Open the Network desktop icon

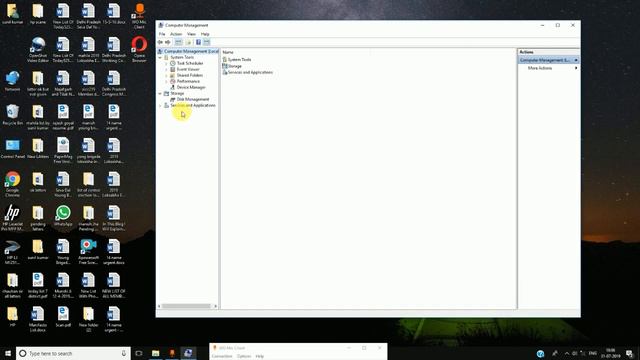[x=13, y=81]
